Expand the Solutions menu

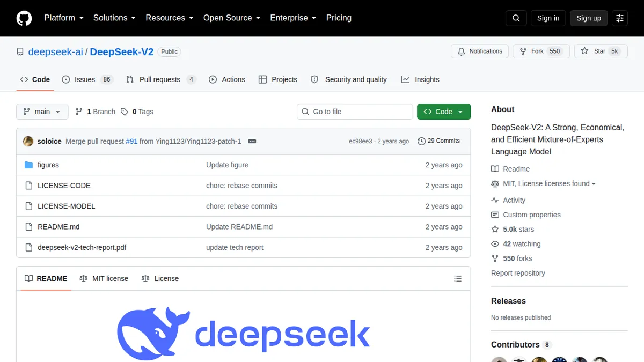114,18
